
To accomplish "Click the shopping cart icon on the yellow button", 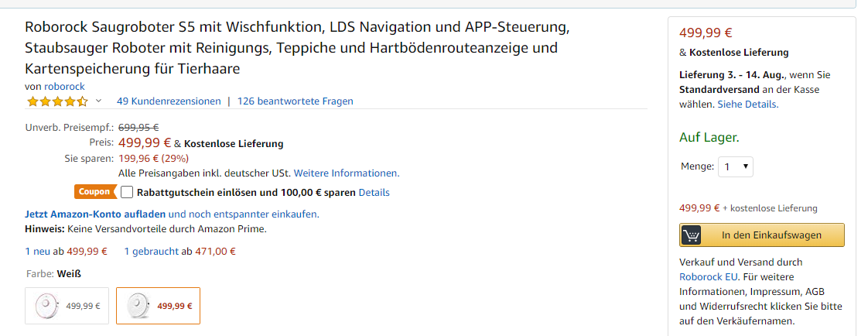I will (691, 235).
